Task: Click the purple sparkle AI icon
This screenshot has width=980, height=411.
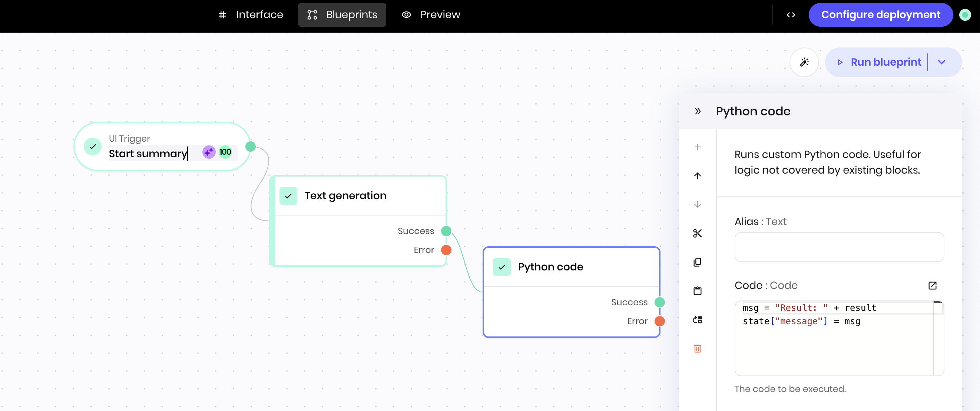Action: 208,152
